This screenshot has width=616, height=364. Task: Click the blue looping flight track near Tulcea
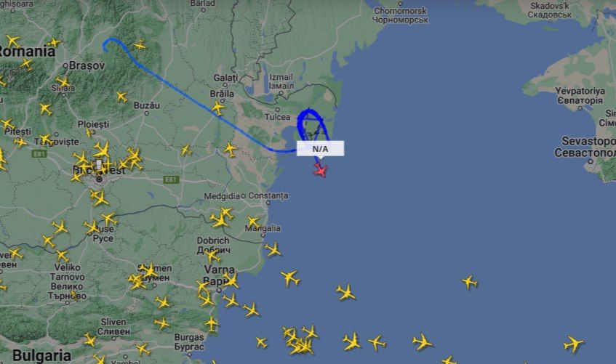[x=309, y=124]
